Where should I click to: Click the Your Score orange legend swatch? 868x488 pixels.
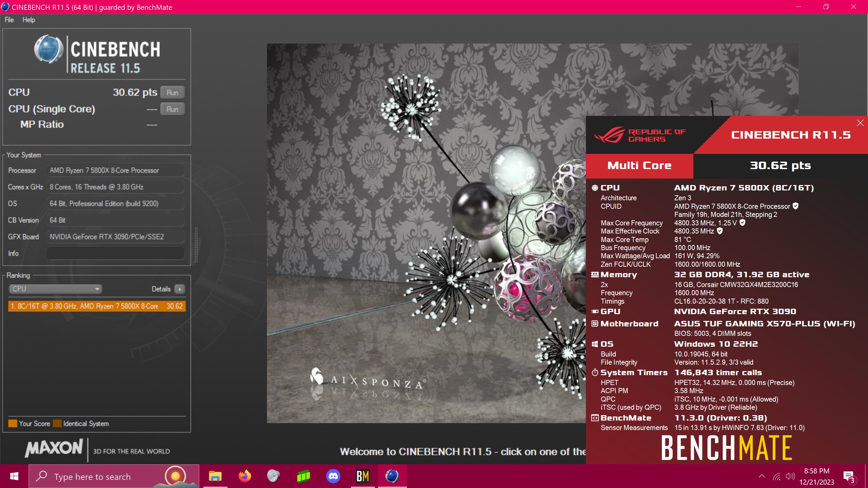13,424
